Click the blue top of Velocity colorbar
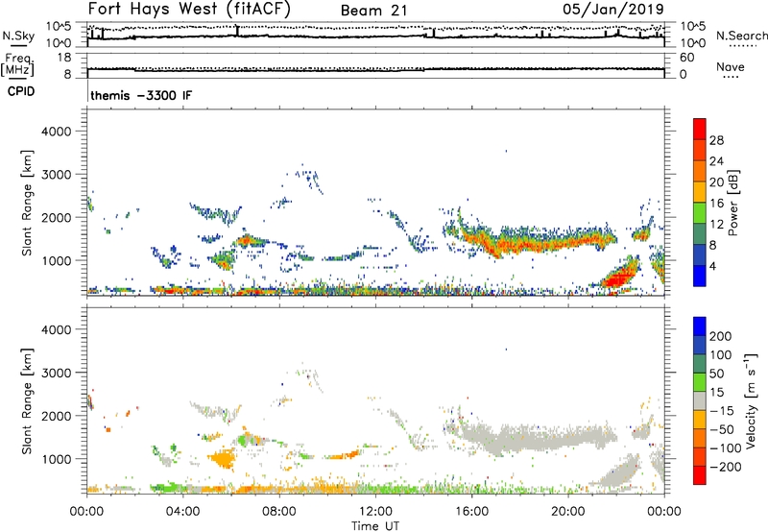 [x=700, y=326]
